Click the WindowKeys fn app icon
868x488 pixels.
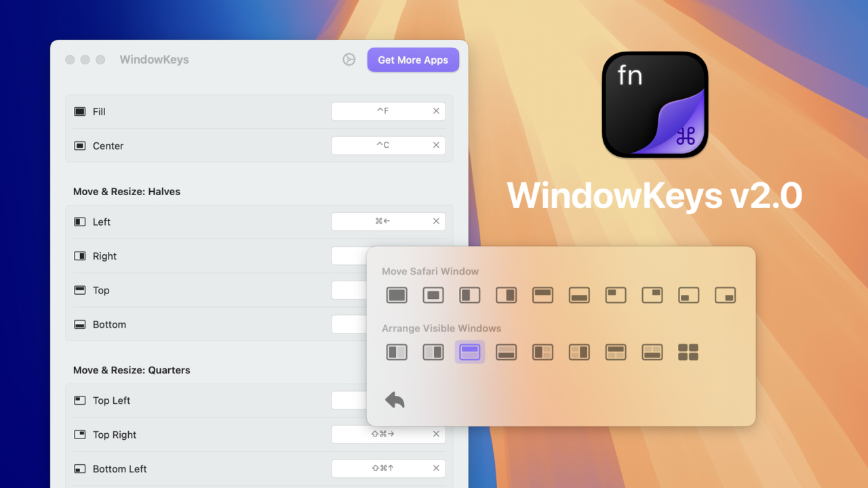pyautogui.click(x=655, y=104)
